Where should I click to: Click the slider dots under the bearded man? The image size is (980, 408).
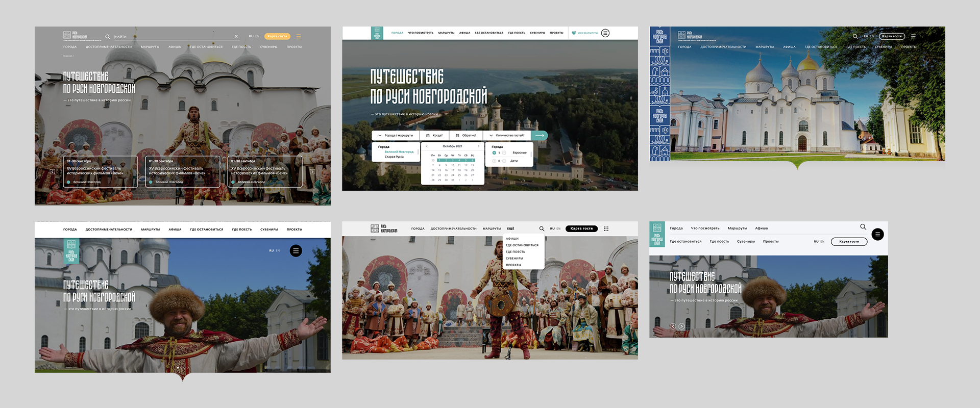click(x=183, y=367)
